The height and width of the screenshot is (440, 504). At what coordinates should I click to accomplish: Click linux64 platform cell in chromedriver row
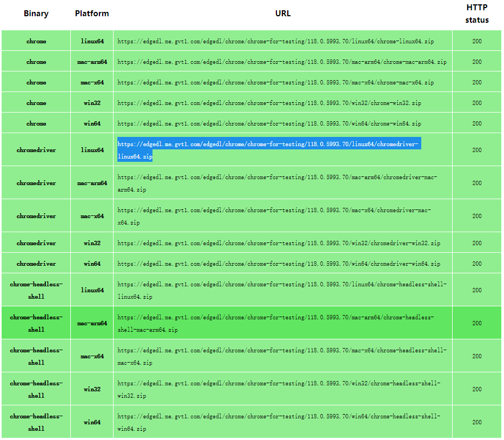click(x=92, y=150)
